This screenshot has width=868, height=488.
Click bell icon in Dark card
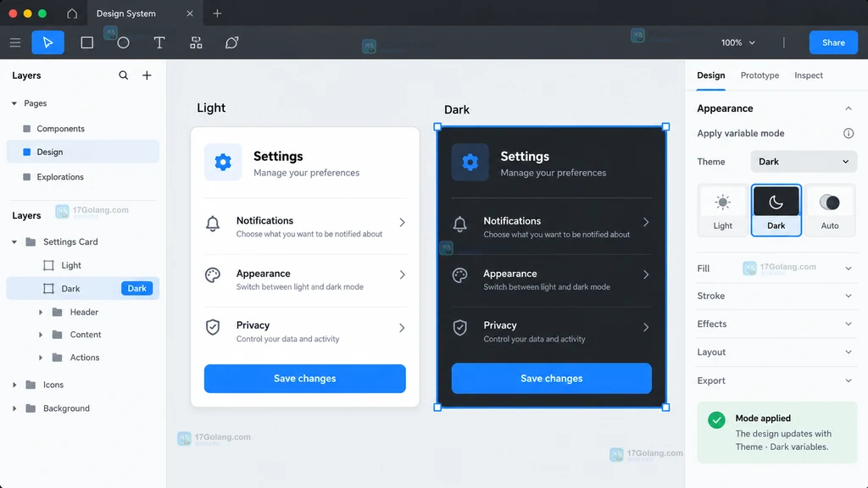click(459, 224)
